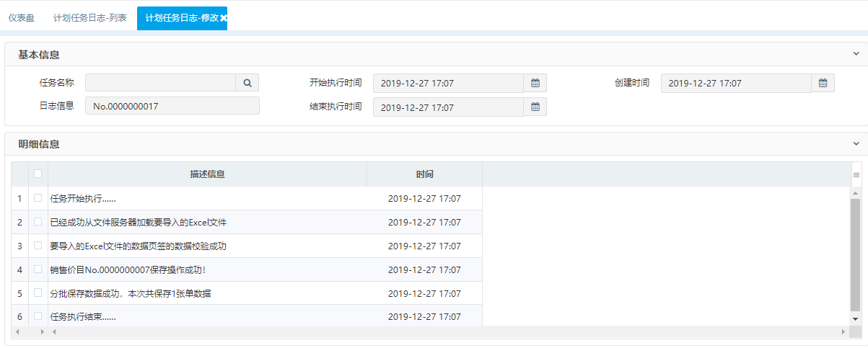The height and width of the screenshot is (348, 868).
Task: Open calendar icon for 结束执行时间
Action: coord(535,107)
